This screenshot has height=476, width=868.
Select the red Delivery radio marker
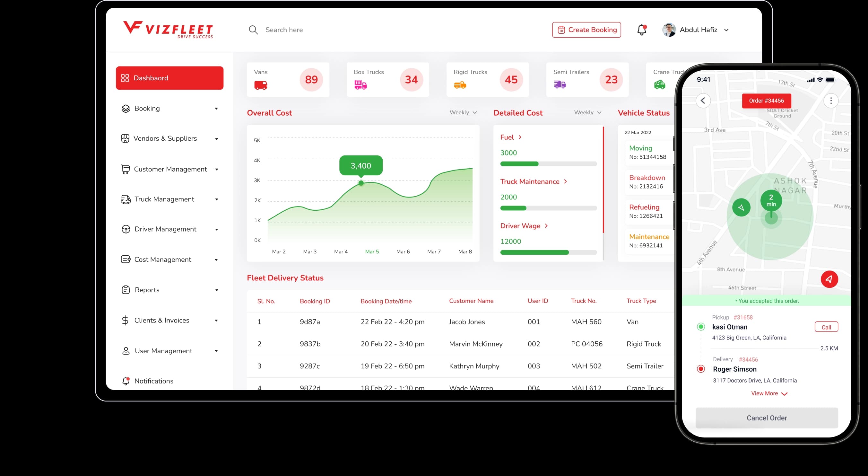[x=701, y=369]
